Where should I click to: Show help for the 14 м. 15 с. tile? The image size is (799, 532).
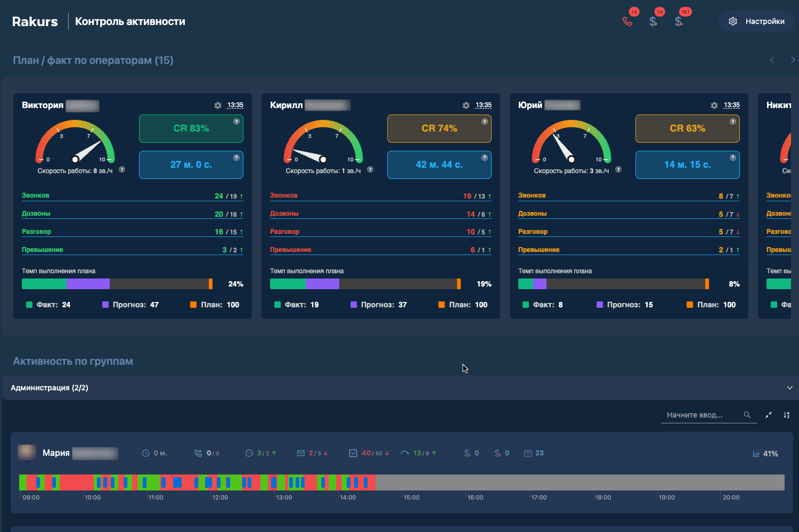(x=733, y=158)
